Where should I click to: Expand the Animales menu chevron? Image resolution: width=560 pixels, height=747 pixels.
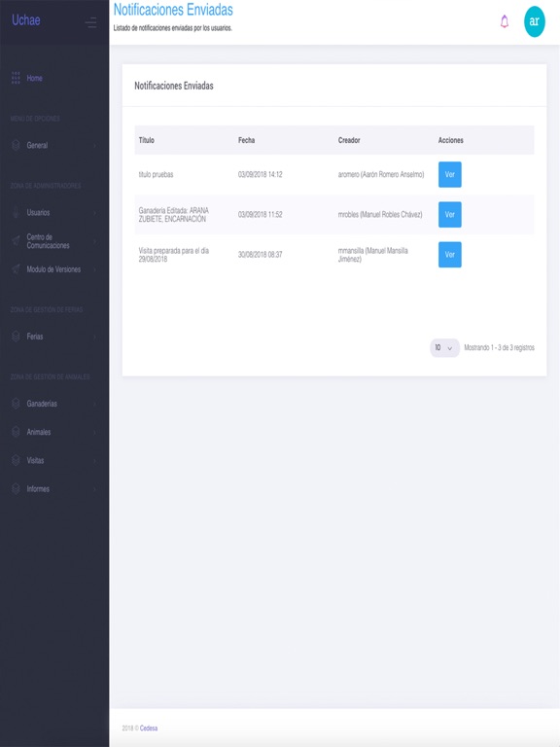coord(94,433)
